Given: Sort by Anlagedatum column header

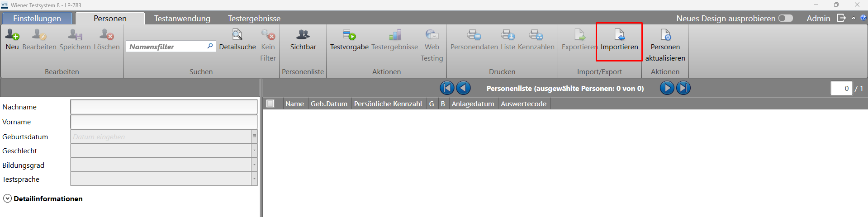Looking at the screenshot, I should 473,104.
